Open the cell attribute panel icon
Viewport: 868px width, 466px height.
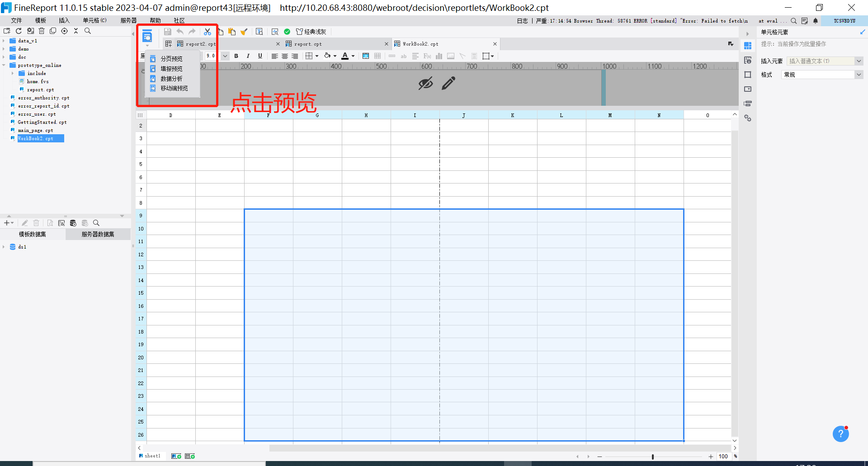point(748,60)
